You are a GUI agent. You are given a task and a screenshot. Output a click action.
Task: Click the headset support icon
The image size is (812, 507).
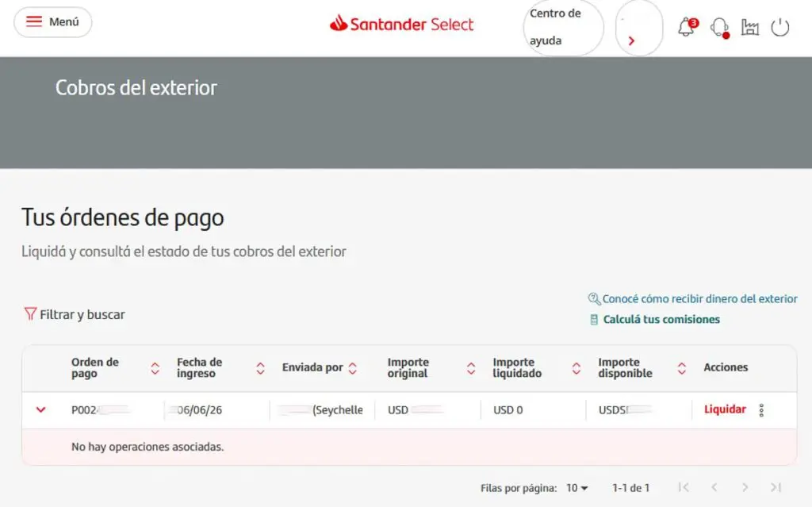[719, 28]
